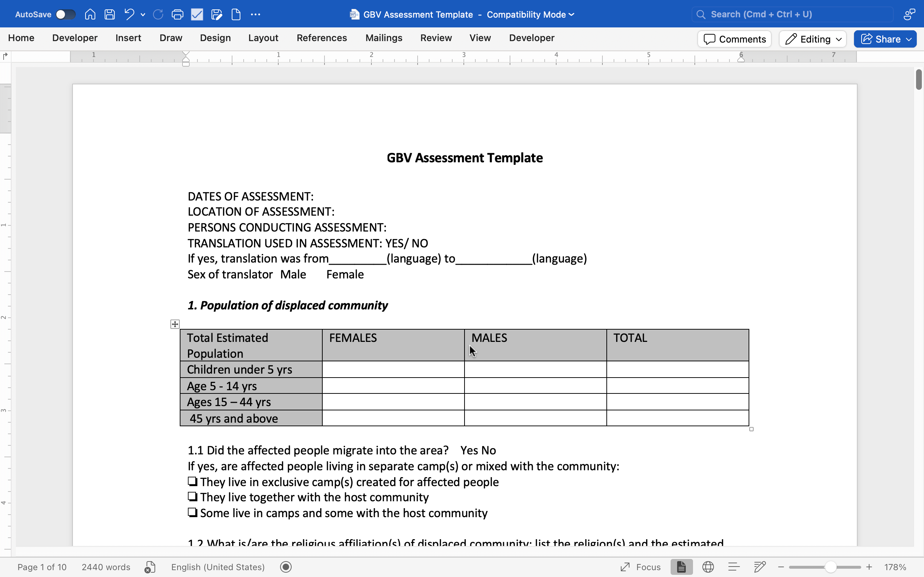Screen dimensions: 924x577
Task: Open the Editing mode dropdown
Action: 813,39
